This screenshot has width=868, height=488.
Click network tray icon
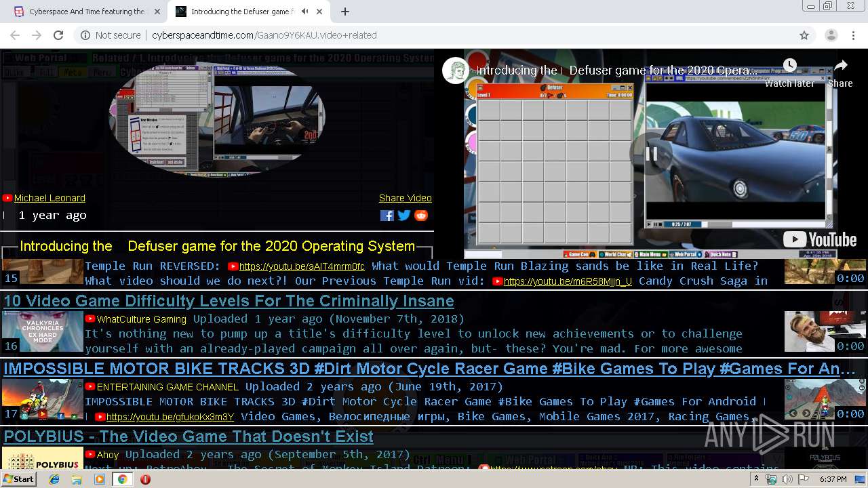772,479
